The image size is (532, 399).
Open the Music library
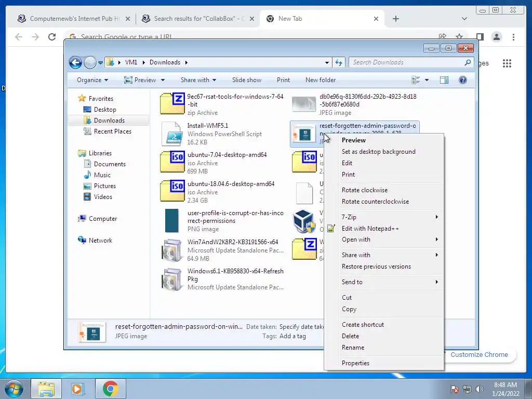[102, 175]
